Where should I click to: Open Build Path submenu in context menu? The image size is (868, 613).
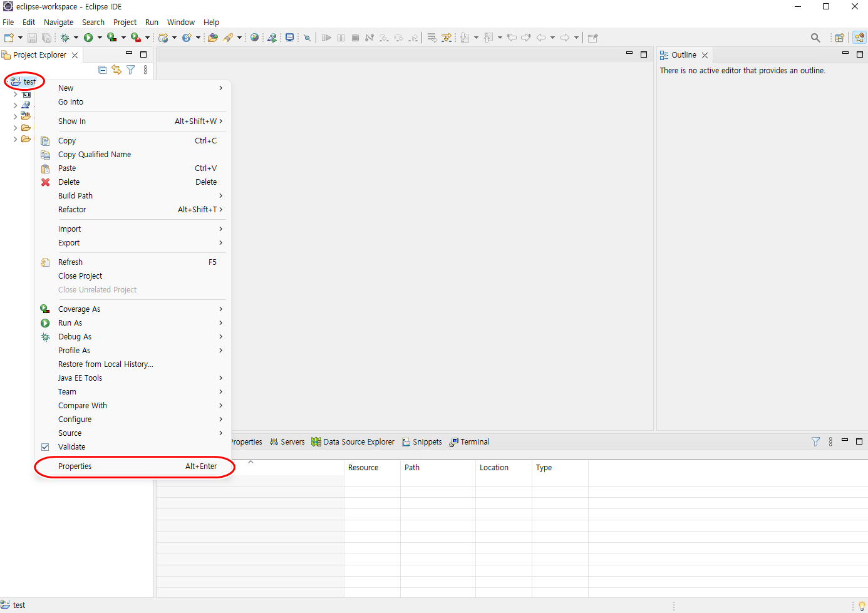click(x=133, y=196)
